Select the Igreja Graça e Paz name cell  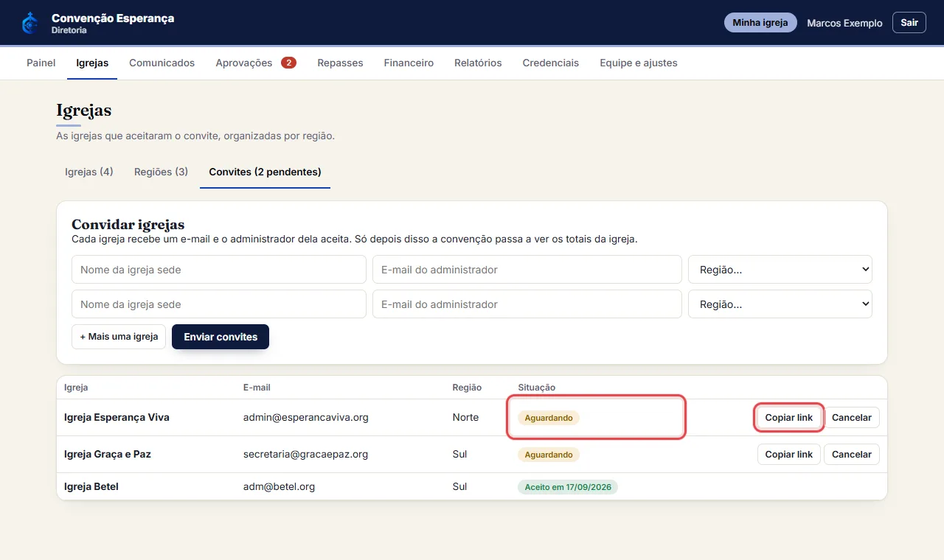point(108,455)
